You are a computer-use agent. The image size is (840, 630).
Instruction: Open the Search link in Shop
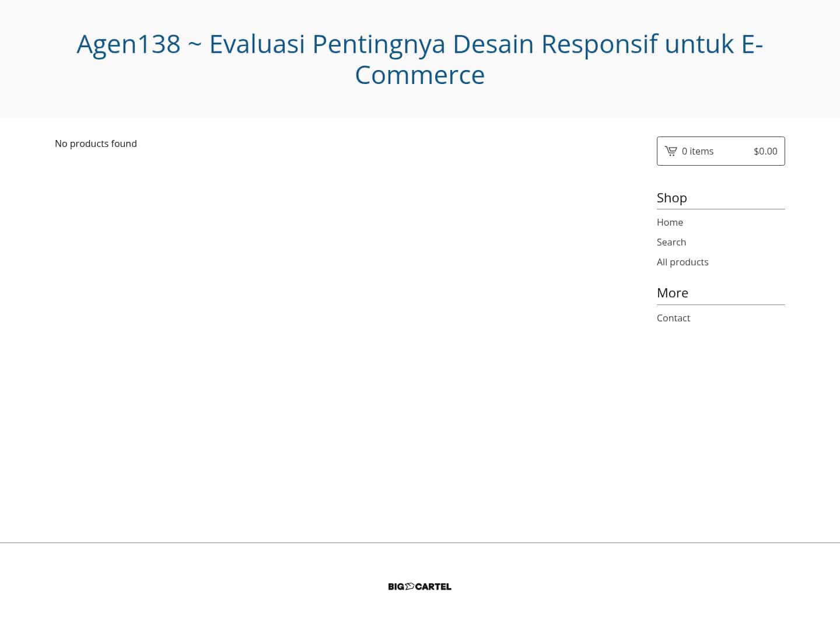pos(671,242)
